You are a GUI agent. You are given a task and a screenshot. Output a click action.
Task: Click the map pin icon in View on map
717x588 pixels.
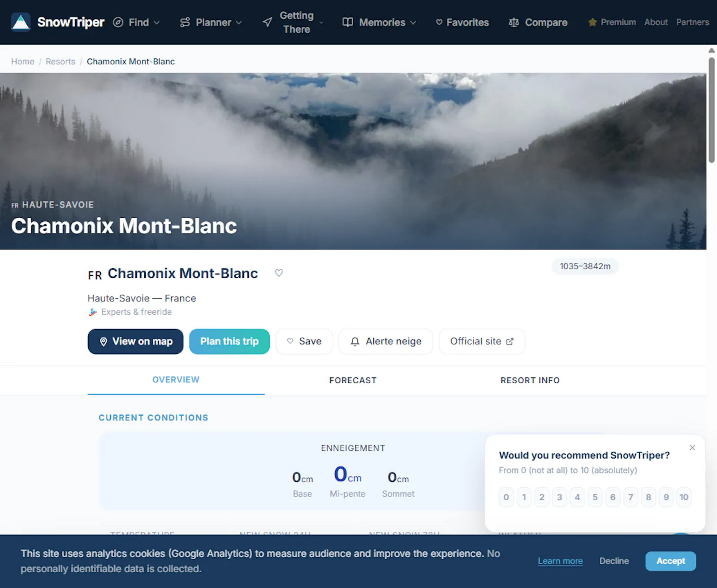tap(104, 342)
